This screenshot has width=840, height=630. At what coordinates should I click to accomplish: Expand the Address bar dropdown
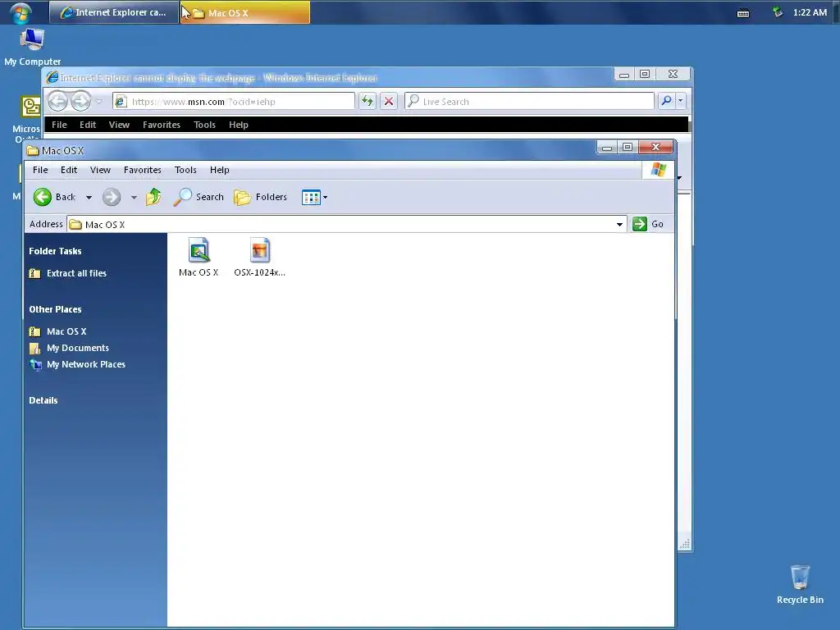620,225
